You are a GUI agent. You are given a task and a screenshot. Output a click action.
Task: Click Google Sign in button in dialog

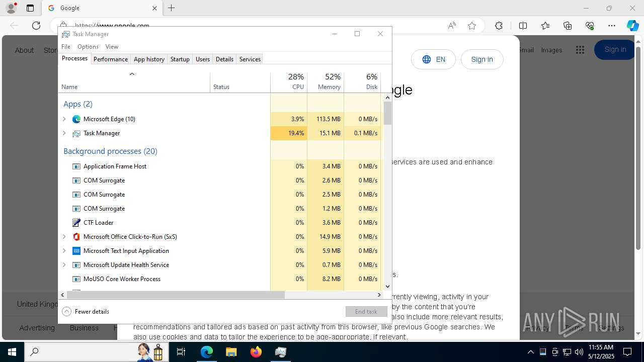tap(482, 59)
